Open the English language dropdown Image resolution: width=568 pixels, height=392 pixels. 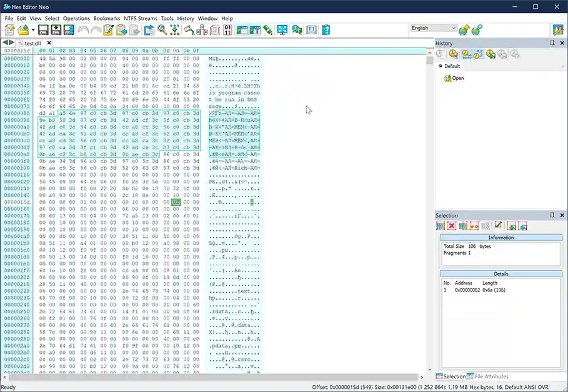pos(454,27)
